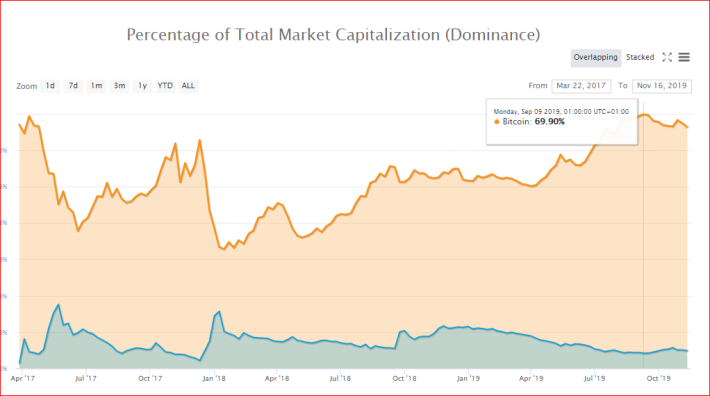The image size is (710, 396).
Task: Set zoom range to 1y
Action: (x=142, y=86)
